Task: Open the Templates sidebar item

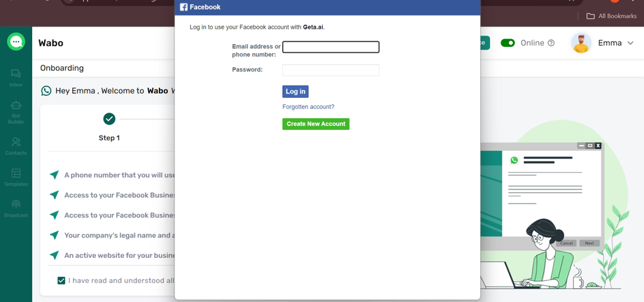Action: (x=16, y=178)
